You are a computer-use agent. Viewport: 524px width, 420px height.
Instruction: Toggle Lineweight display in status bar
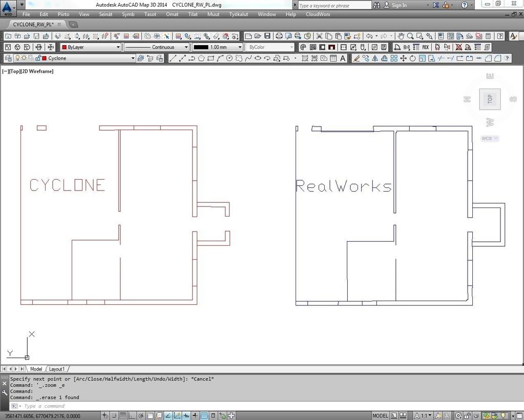click(195, 416)
